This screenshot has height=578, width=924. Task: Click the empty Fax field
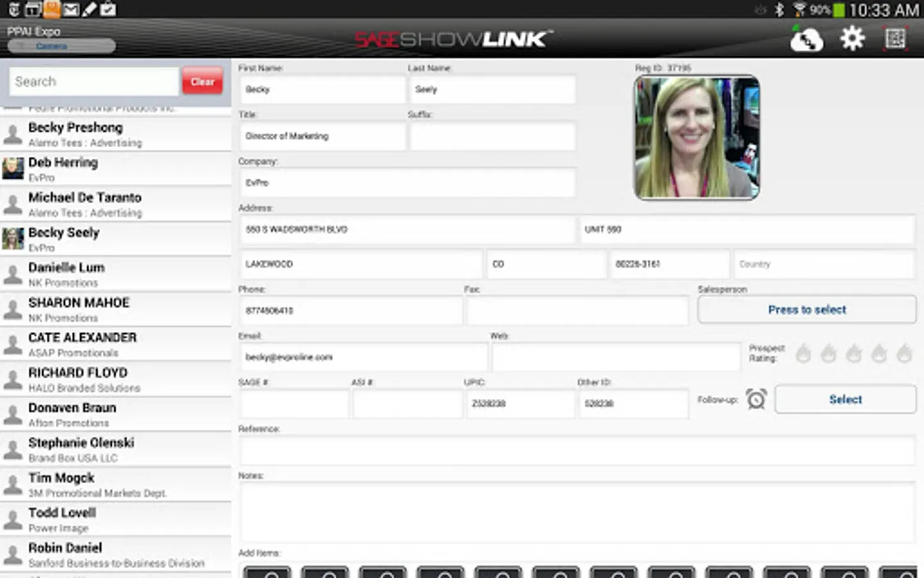(577, 311)
